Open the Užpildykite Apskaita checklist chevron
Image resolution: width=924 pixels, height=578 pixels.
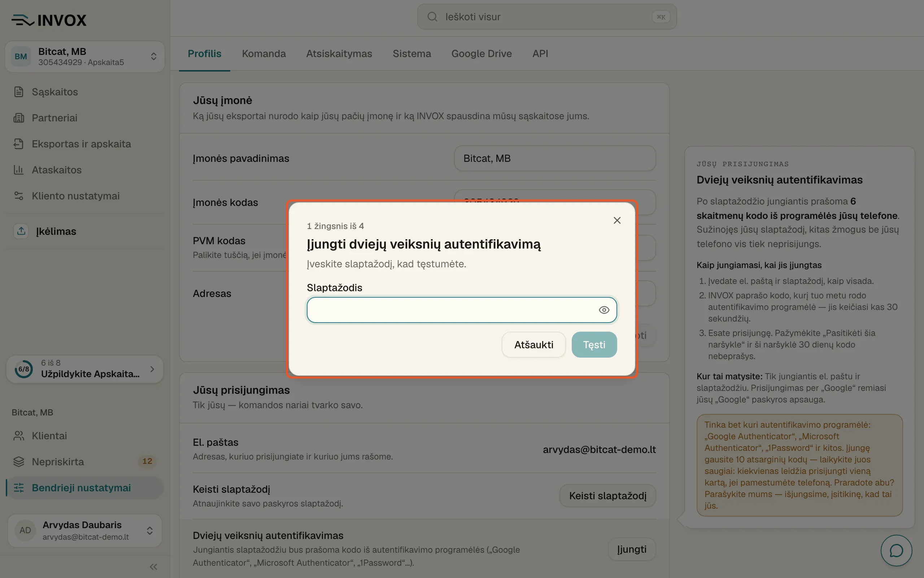point(152,369)
